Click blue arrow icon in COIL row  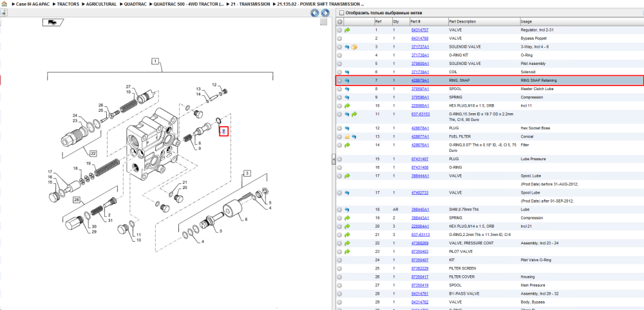tap(347, 72)
